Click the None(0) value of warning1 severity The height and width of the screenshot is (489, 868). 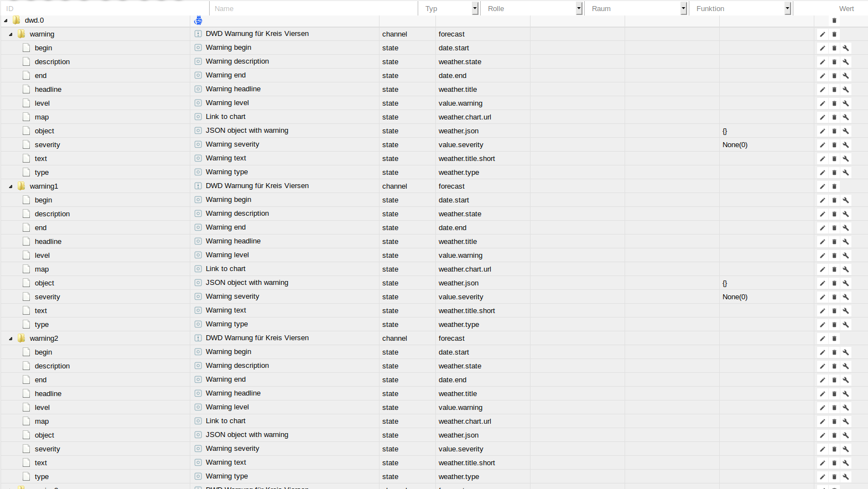735,297
